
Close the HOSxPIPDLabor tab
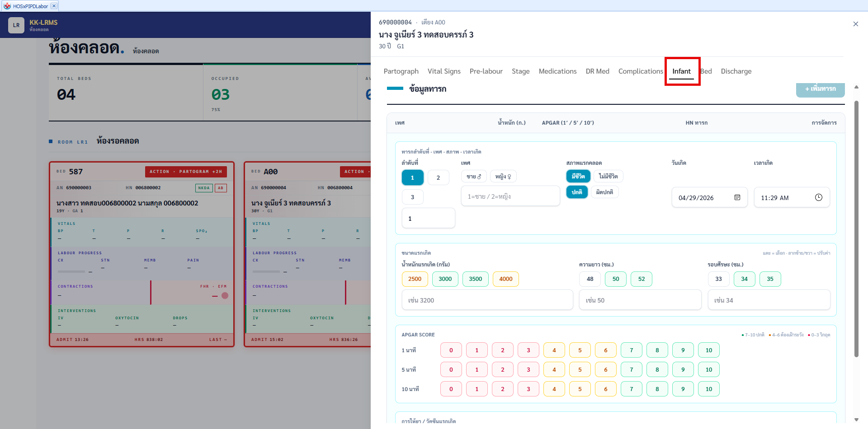coord(54,6)
